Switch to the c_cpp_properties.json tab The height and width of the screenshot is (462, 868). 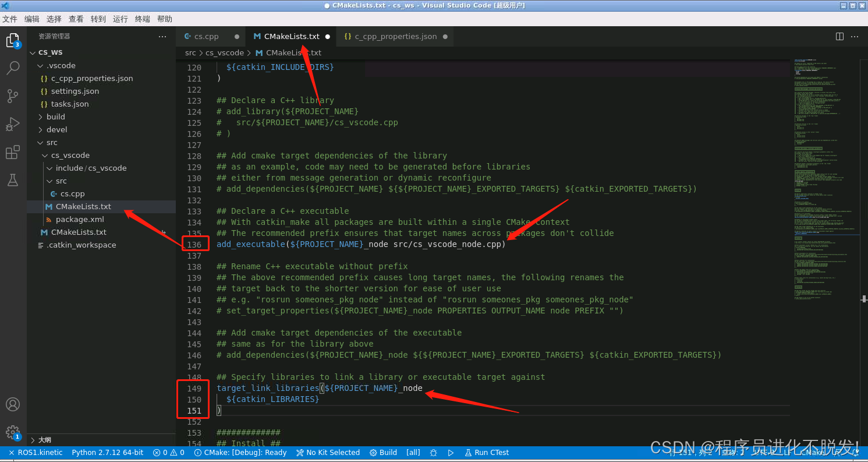(x=396, y=36)
